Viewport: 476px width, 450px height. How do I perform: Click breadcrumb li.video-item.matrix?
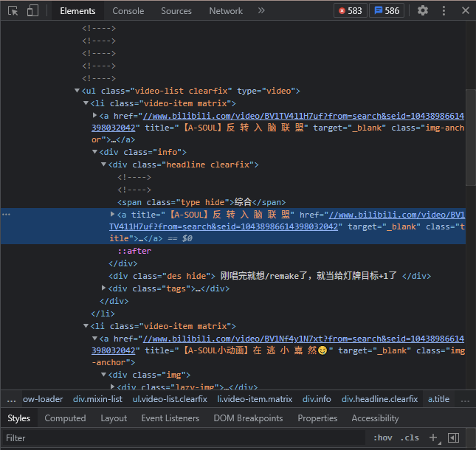(255, 399)
